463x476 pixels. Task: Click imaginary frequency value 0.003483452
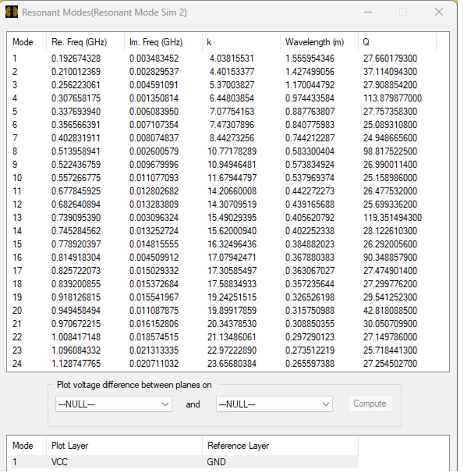pyautogui.click(x=154, y=58)
